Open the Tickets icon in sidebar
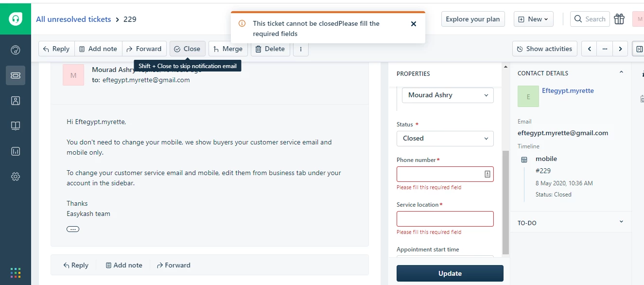 click(x=16, y=75)
